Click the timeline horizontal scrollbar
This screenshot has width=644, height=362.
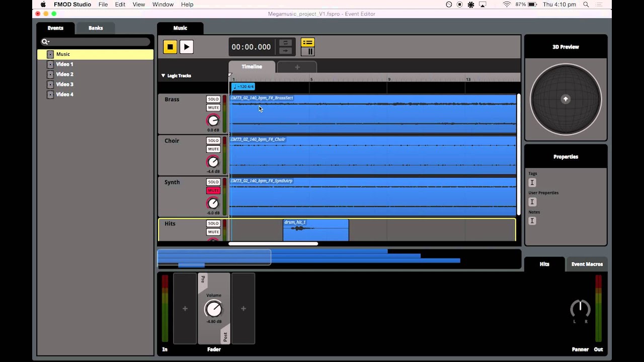click(273, 244)
